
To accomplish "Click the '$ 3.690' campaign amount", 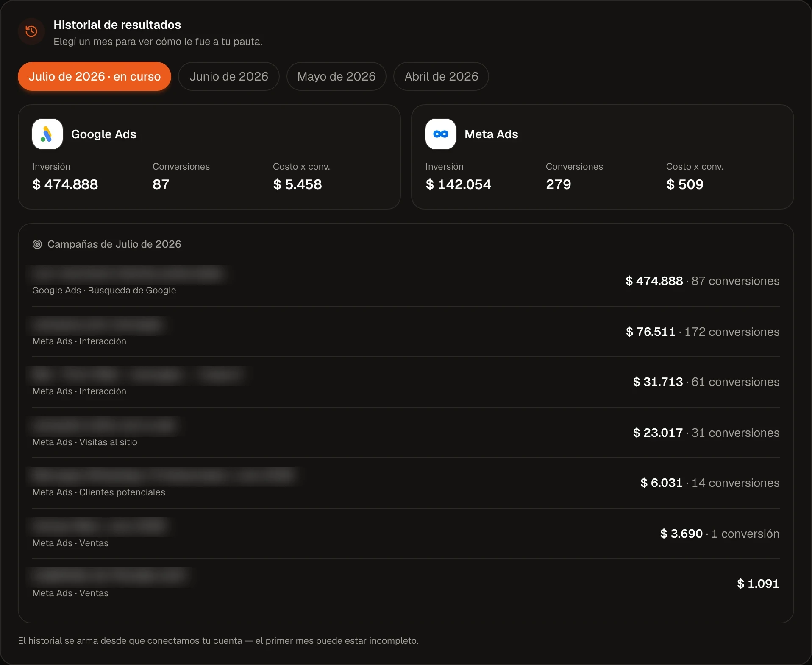I will coord(681,534).
